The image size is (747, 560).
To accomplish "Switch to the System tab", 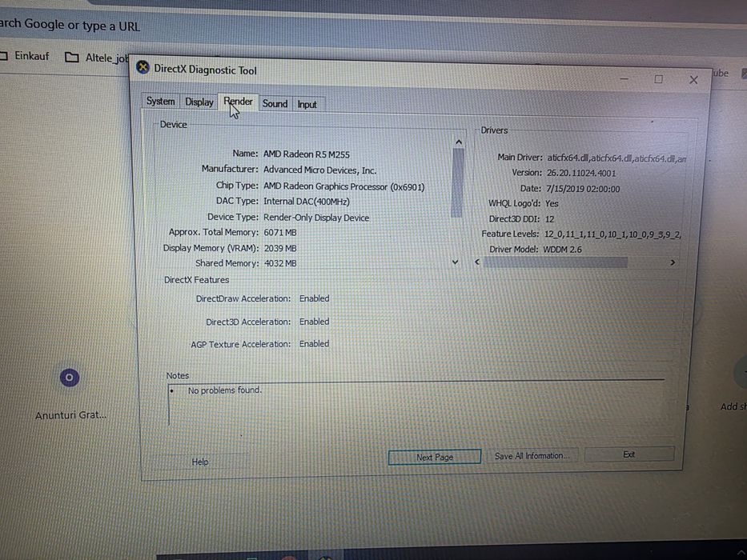I will 161,101.
